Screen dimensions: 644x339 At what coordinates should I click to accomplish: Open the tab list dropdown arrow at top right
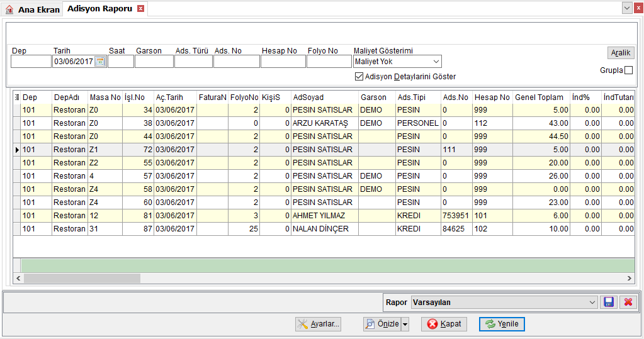tap(627, 8)
